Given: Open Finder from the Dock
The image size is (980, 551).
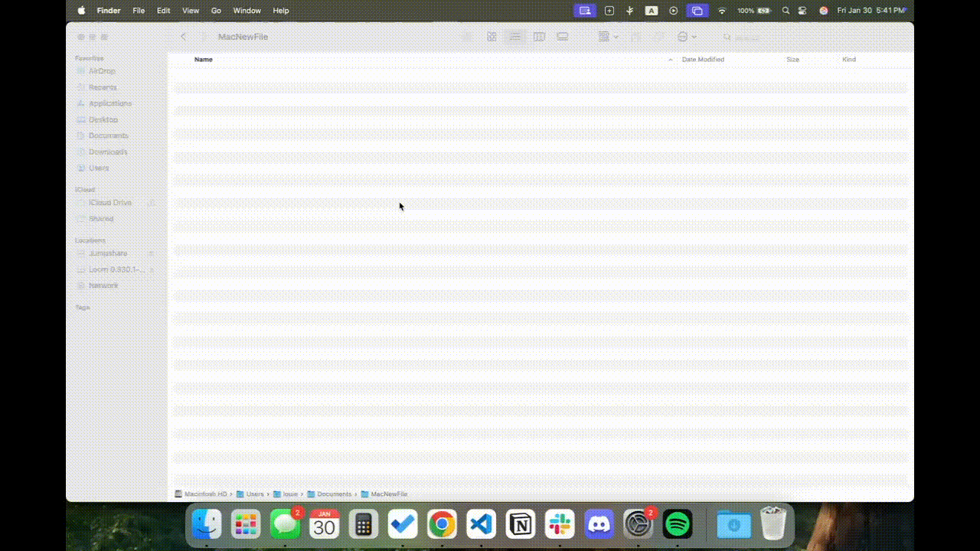Looking at the screenshot, I should (207, 524).
